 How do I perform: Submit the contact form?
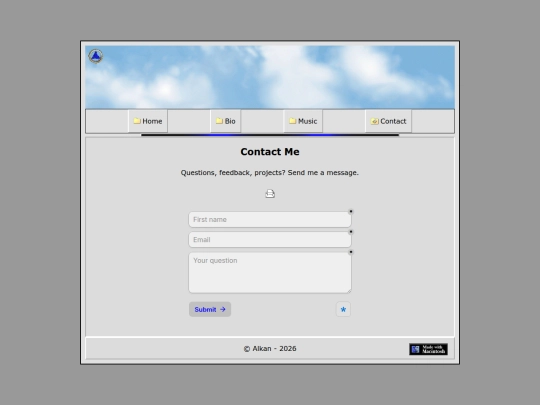point(210,309)
